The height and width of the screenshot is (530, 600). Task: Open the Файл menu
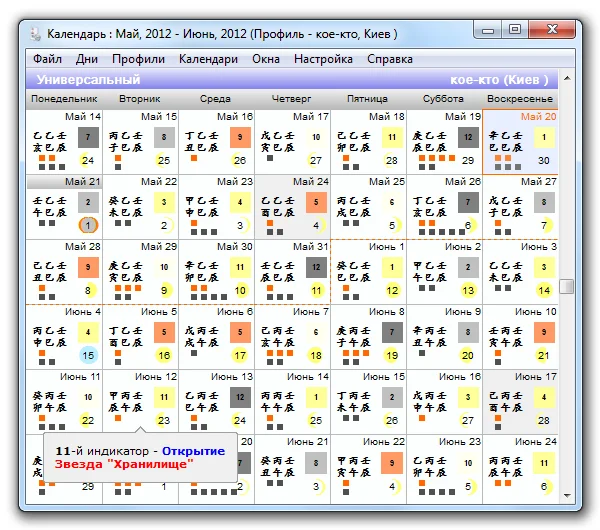(x=47, y=59)
